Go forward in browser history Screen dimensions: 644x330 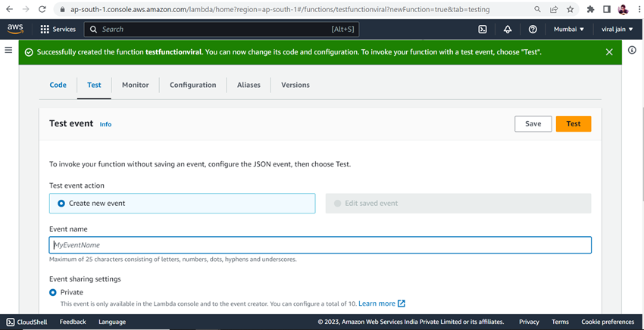pos(26,9)
